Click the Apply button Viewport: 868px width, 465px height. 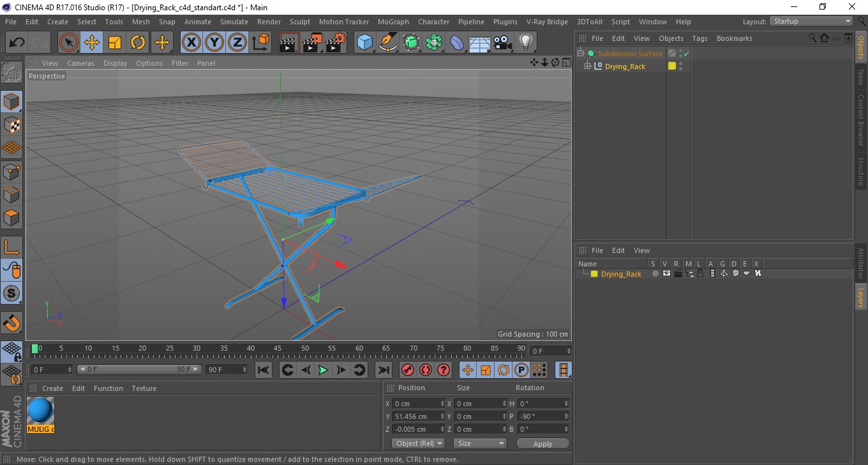pyautogui.click(x=542, y=443)
